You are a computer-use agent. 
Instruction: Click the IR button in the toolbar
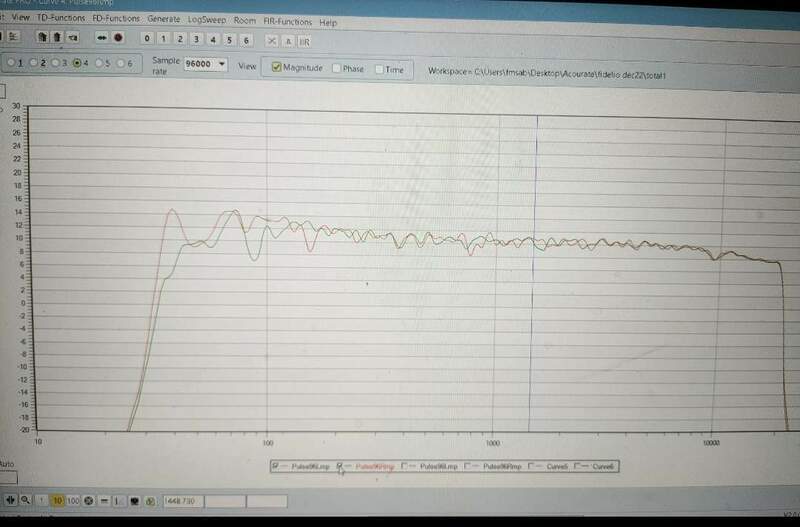[x=305, y=39]
